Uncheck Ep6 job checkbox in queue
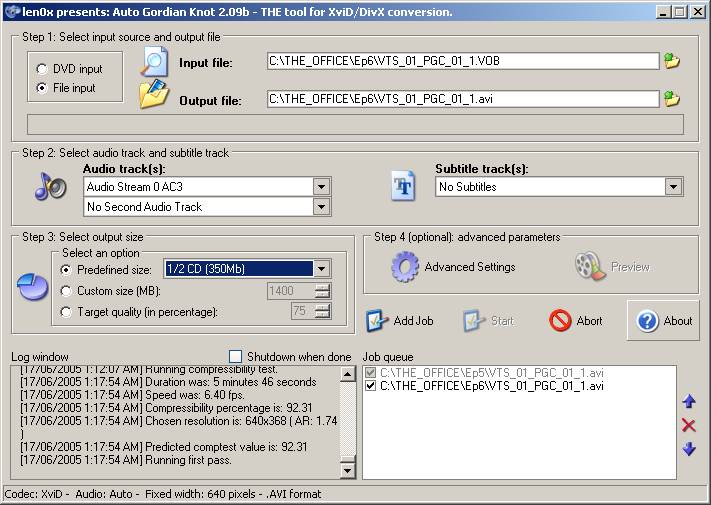 point(371,386)
